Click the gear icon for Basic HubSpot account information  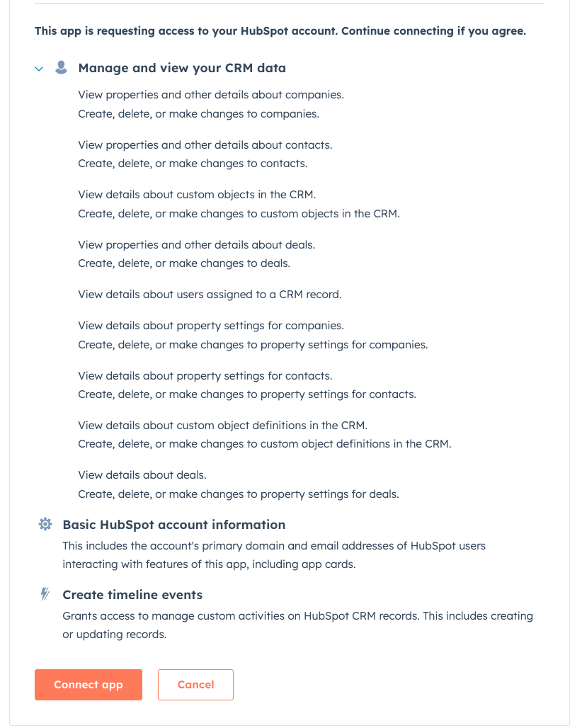click(x=45, y=525)
